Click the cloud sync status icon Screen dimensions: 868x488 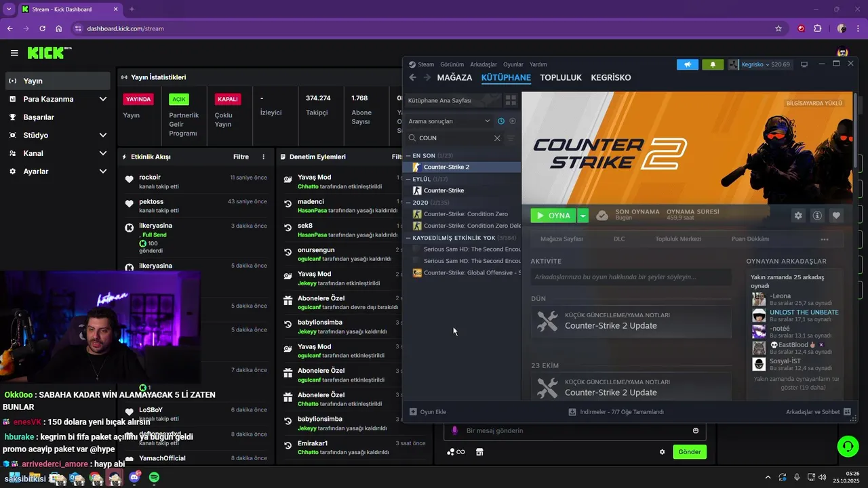pyautogui.click(x=601, y=216)
